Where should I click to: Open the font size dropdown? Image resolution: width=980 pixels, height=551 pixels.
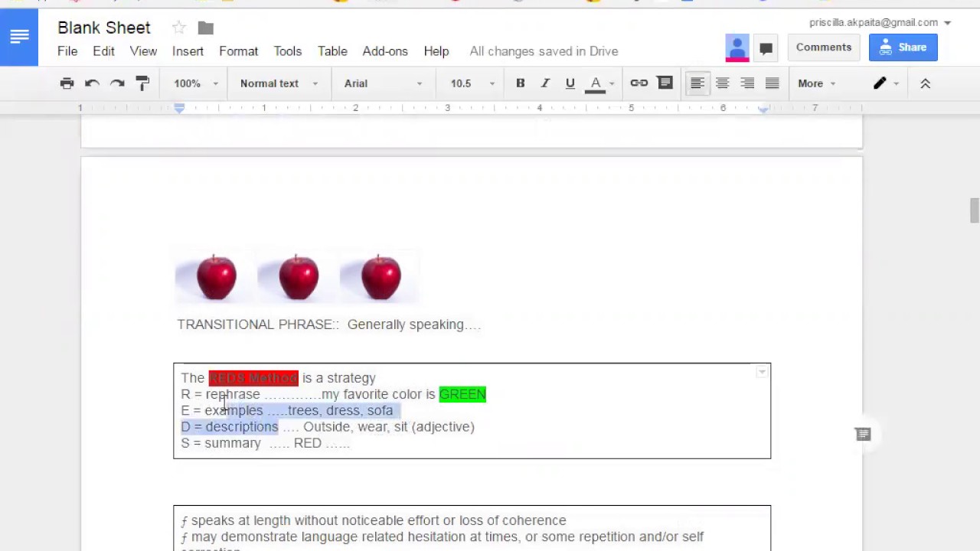click(x=472, y=83)
